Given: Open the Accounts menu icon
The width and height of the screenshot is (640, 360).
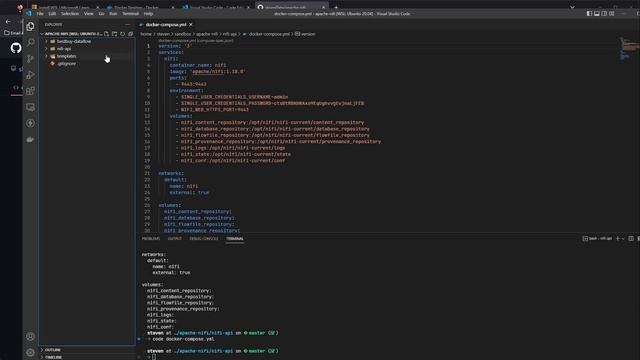Looking at the screenshot, I should (30, 337).
